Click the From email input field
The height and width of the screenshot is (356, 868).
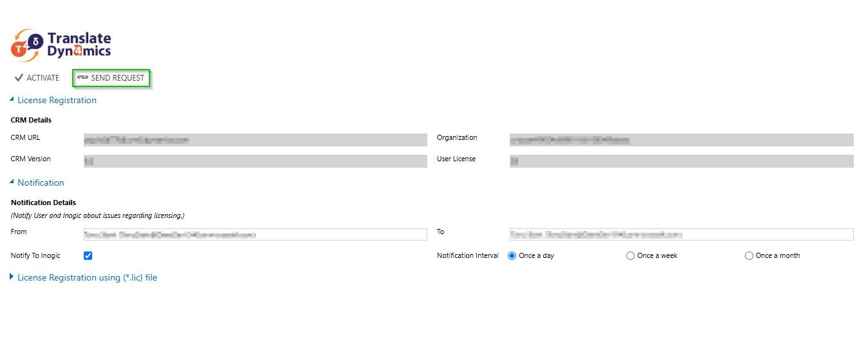(255, 235)
